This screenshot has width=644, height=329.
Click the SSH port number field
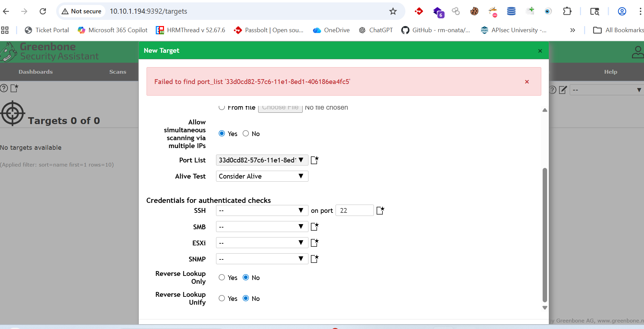tap(354, 210)
